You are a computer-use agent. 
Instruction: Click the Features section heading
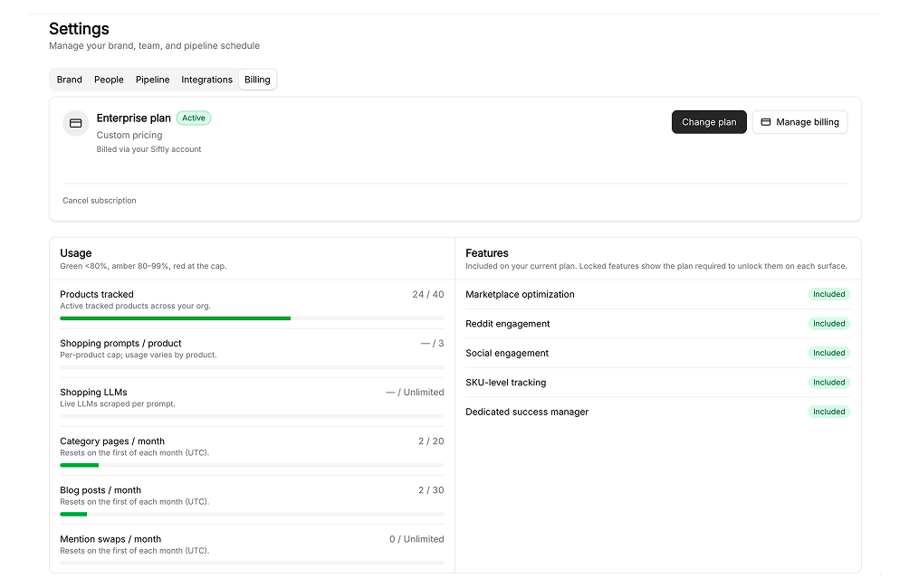click(486, 253)
